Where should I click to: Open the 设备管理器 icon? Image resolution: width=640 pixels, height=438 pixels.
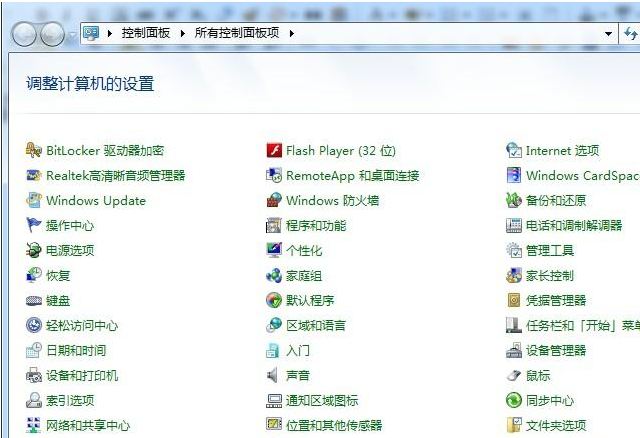tap(514, 350)
